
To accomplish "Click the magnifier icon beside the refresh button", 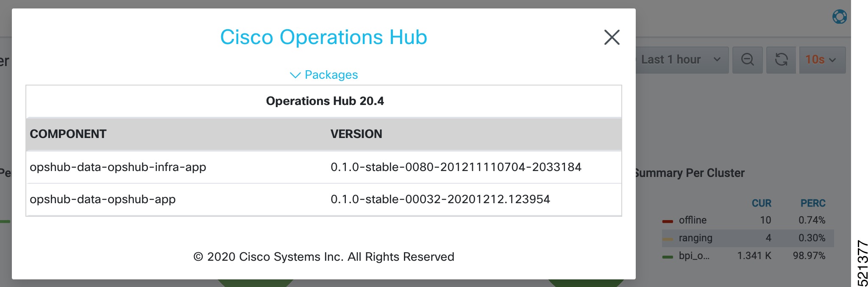I will (x=748, y=60).
